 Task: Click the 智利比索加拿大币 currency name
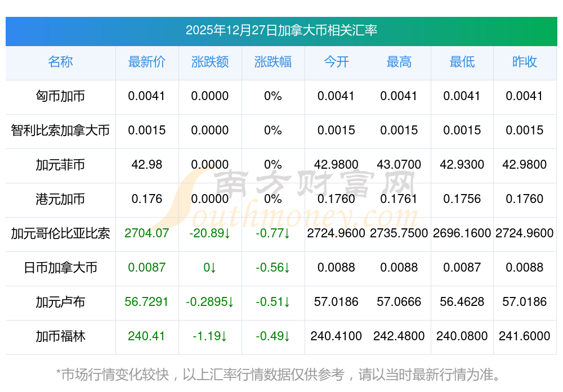pos(60,130)
